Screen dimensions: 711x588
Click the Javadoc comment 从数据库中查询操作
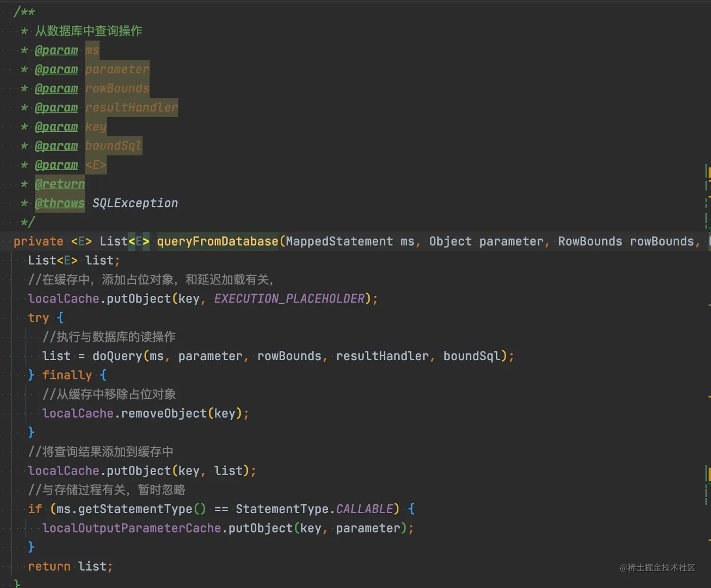[88, 31]
